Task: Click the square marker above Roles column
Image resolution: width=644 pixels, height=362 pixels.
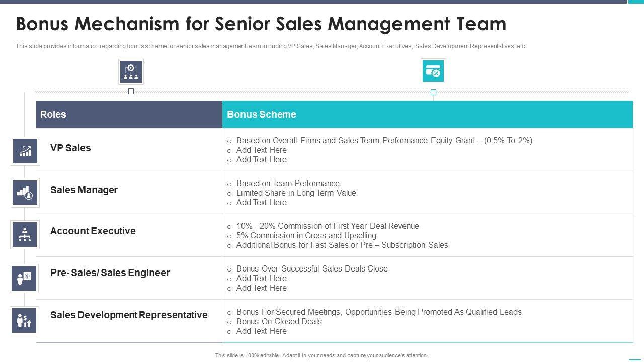Action: [x=131, y=92]
